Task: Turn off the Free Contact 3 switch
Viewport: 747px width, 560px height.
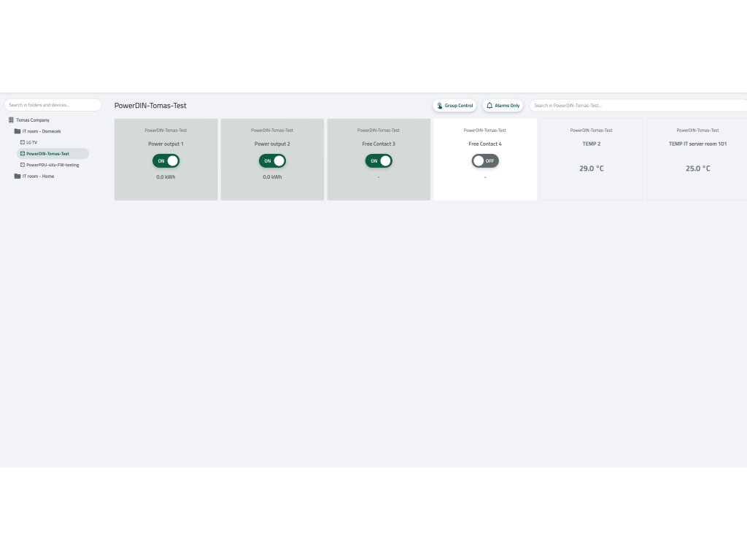Action: (x=379, y=161)
